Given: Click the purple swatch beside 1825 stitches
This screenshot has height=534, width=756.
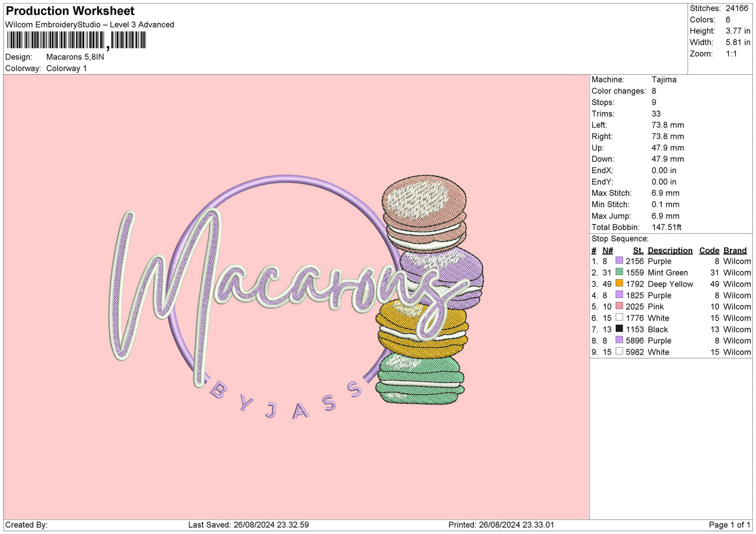Looking at the screenshot, I should pyautogui.click(x=619, y=295).
